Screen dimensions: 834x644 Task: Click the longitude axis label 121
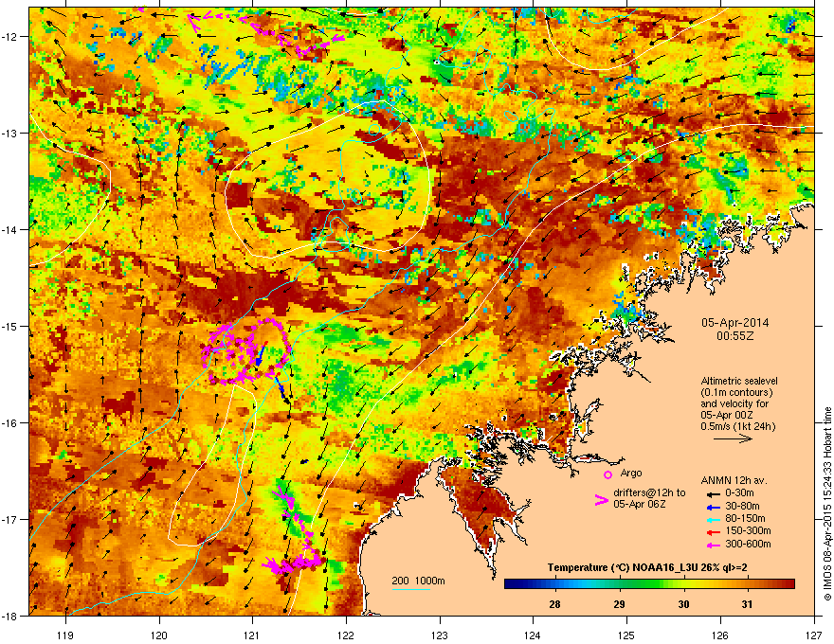click(x=253, y=635)
